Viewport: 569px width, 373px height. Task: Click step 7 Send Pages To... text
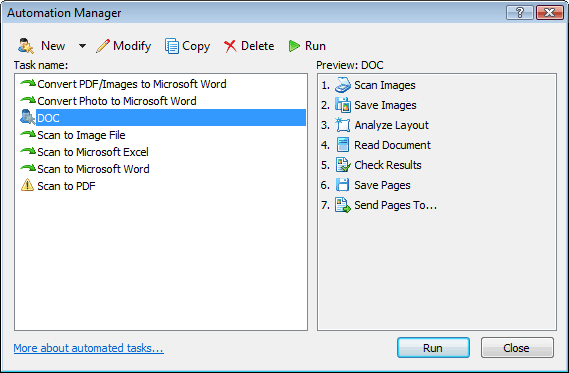coord(396,205)
